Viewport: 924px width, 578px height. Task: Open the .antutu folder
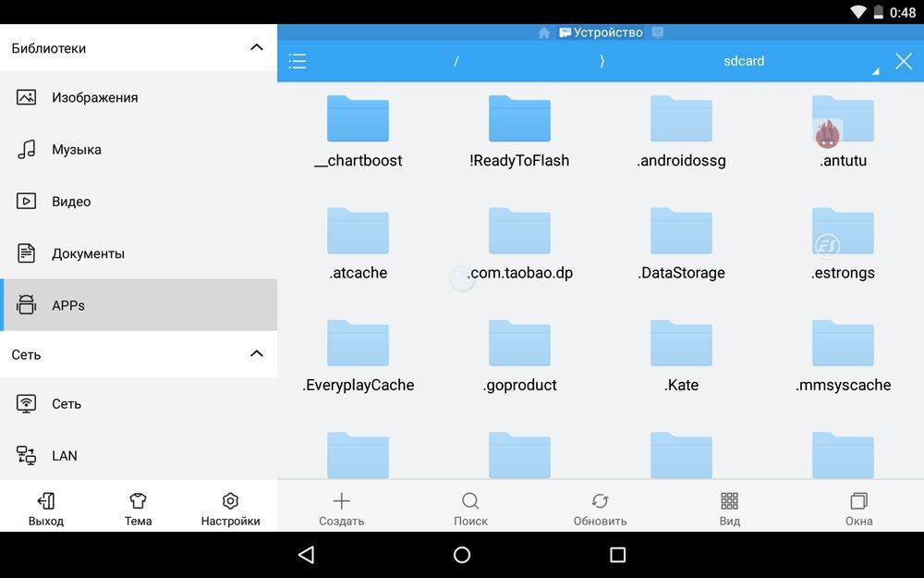point(843,132)
